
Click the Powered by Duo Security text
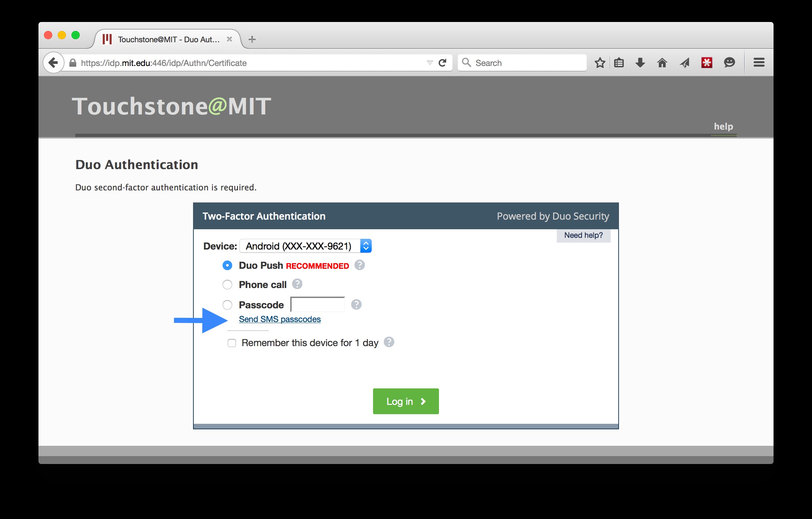[553, 216]
